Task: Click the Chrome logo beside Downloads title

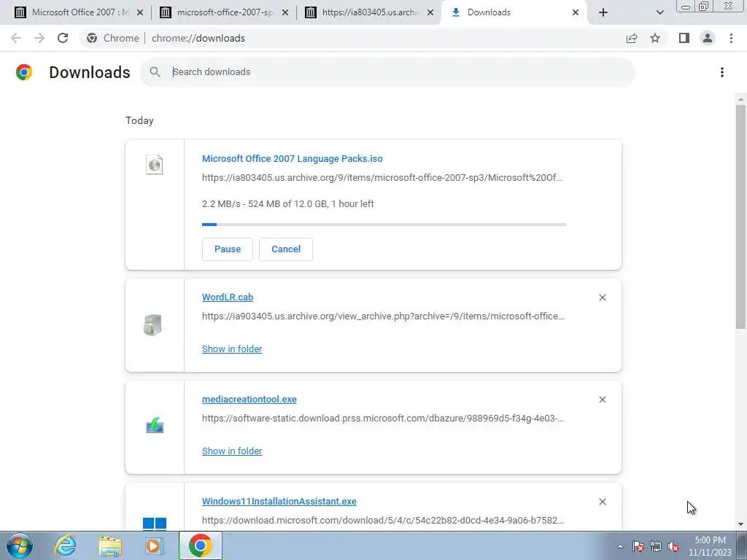Action: (x=24, y=72)
